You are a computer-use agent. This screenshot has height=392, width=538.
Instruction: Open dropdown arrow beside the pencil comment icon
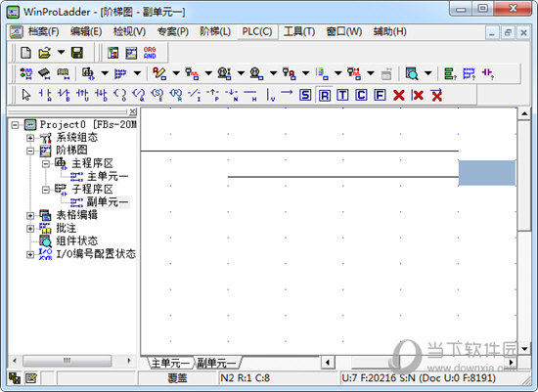(176, 73)
